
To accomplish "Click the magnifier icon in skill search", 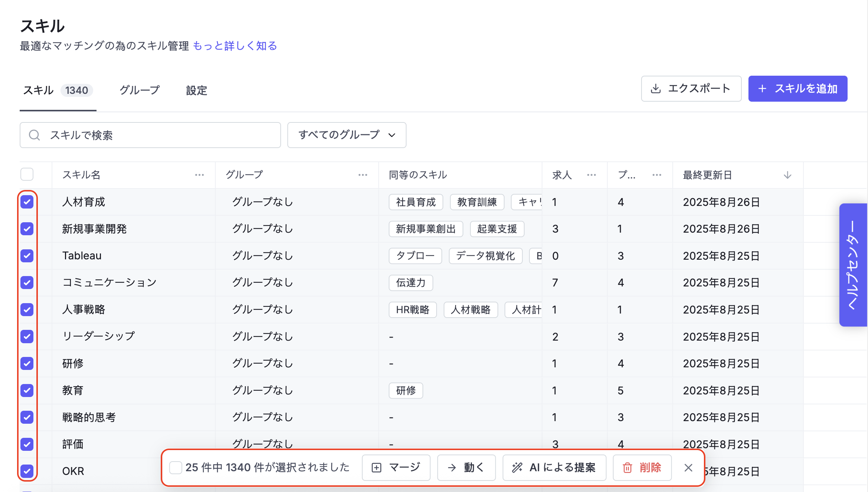I will pos(35,135).
